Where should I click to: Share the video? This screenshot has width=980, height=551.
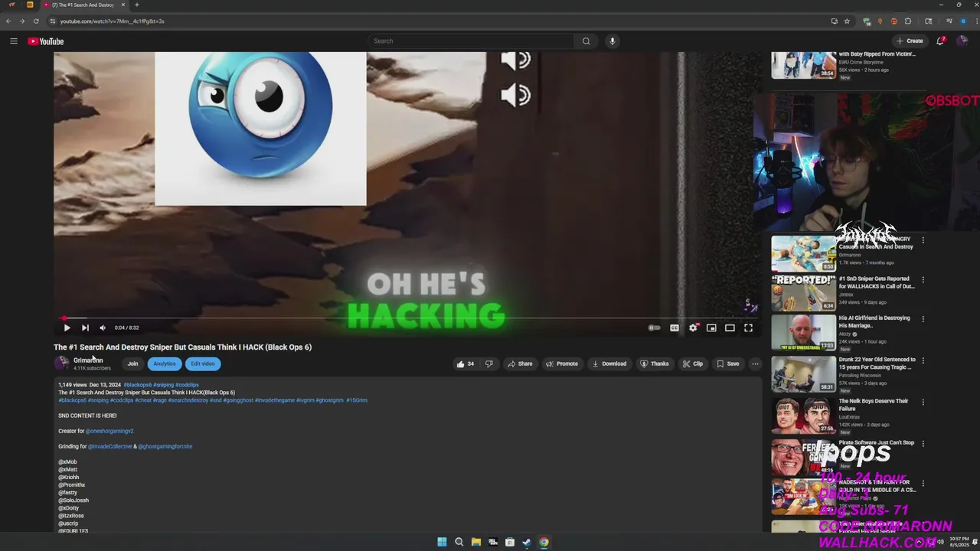coord(520,364)
